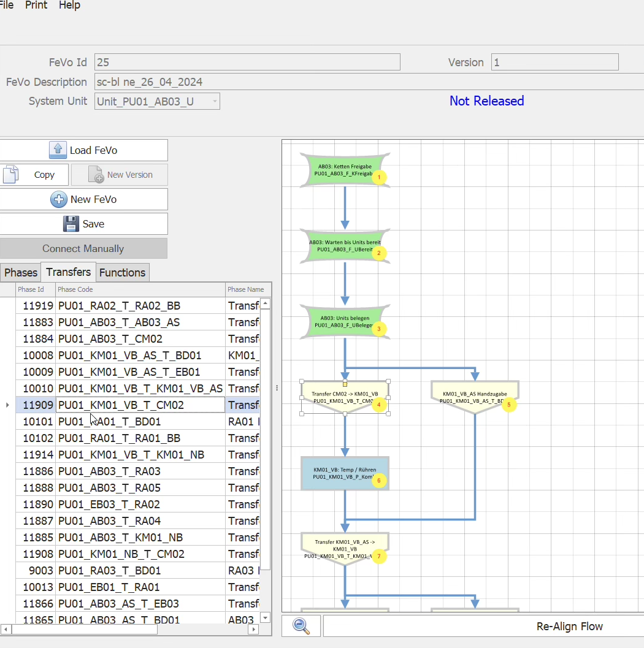The image size is (644, 648).
Task: Click yellow step badge 4
Action: point(379,405)
